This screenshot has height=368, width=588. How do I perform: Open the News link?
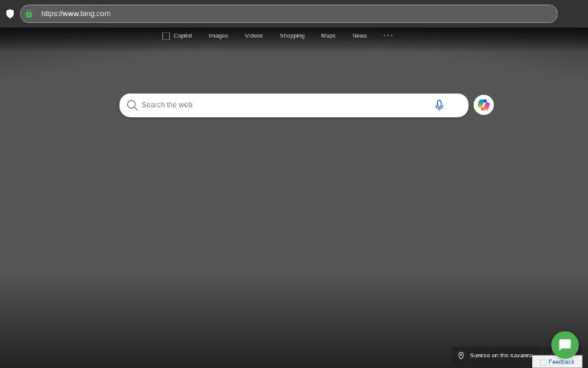click(x=359, y=36)
